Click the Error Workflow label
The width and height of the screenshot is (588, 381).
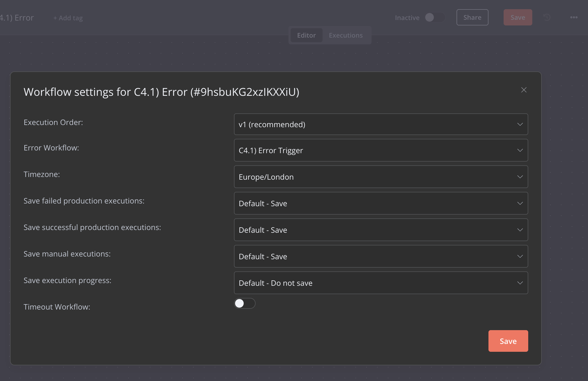coord(51,148)
